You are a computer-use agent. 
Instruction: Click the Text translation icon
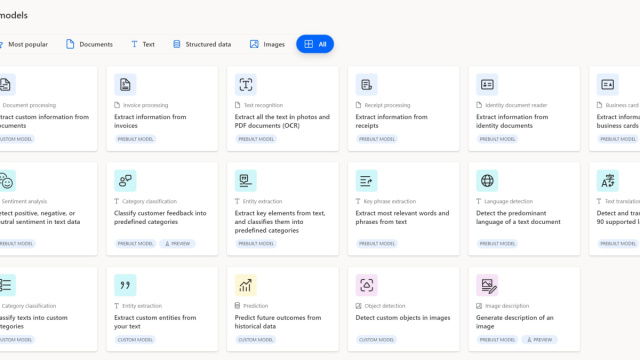607,181
